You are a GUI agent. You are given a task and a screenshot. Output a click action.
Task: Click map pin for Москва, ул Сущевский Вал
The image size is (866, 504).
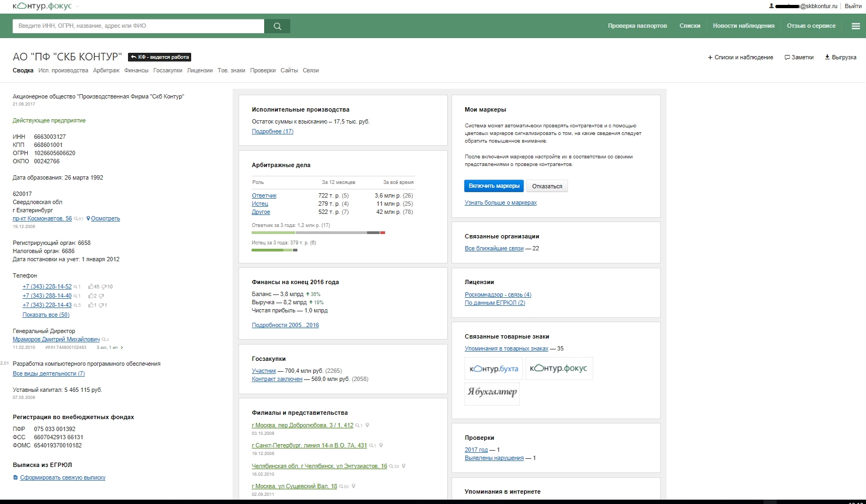353,486
